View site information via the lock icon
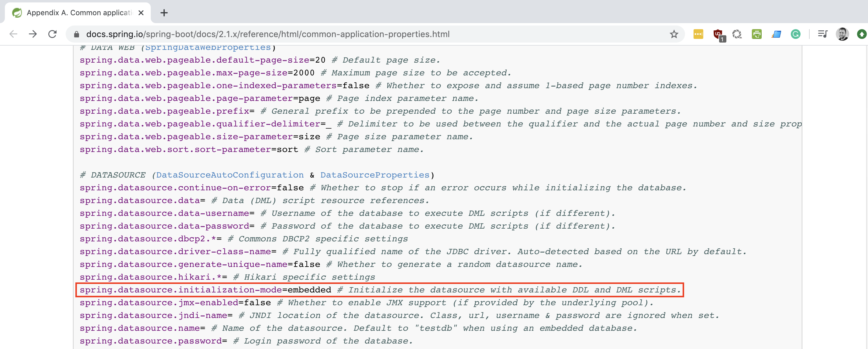 click(77, 34)
